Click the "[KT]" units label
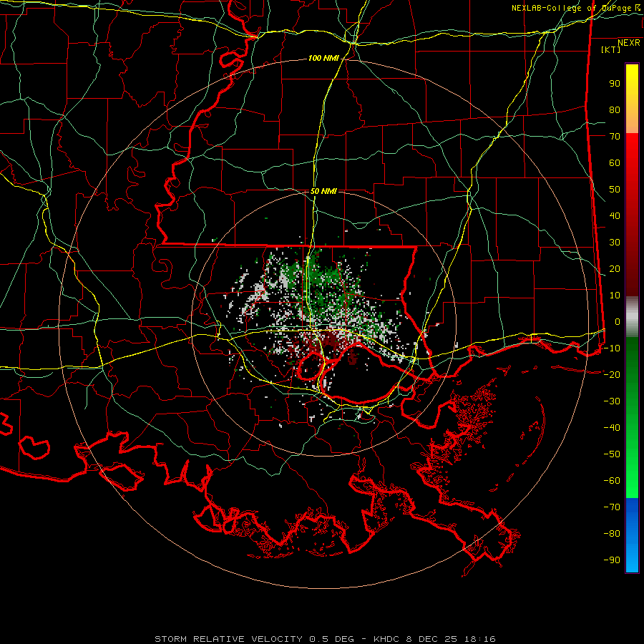 [611, 49]
